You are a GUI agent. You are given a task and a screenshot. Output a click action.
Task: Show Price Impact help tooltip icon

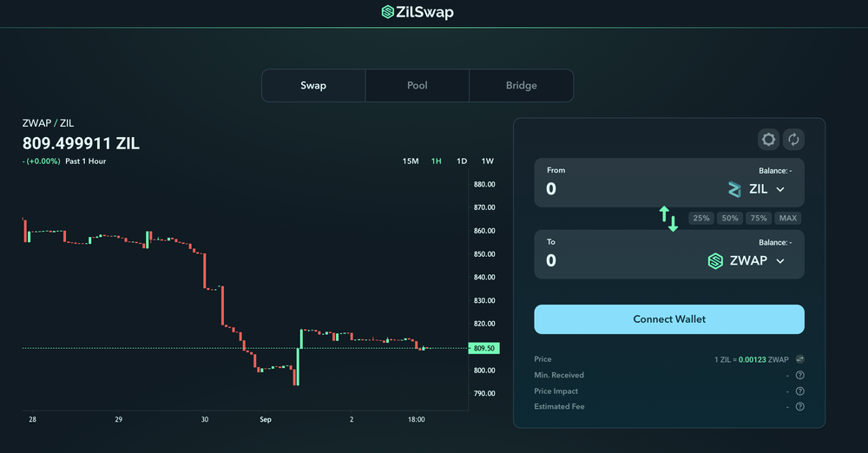pyautogui.click(x=800, y=391)
